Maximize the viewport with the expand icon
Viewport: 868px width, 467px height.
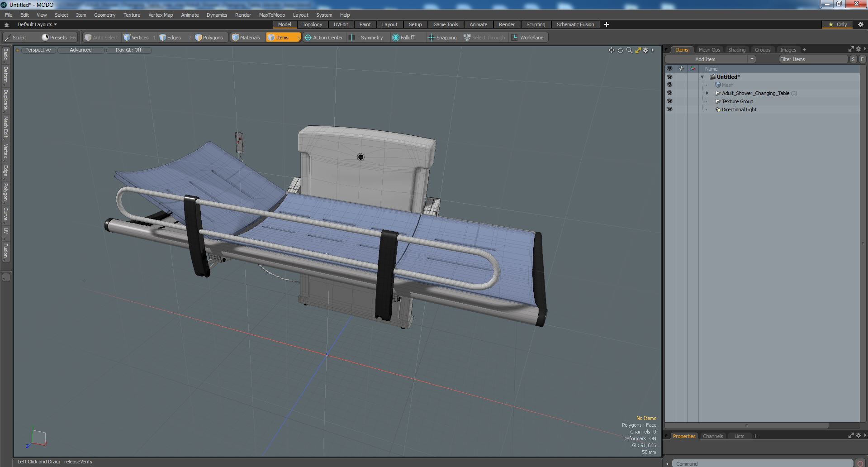(638, 50)
